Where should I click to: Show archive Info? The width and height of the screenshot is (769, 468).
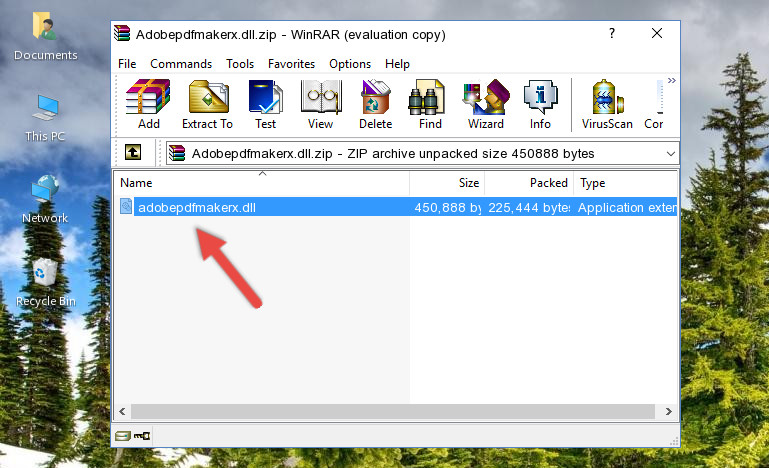540,104
